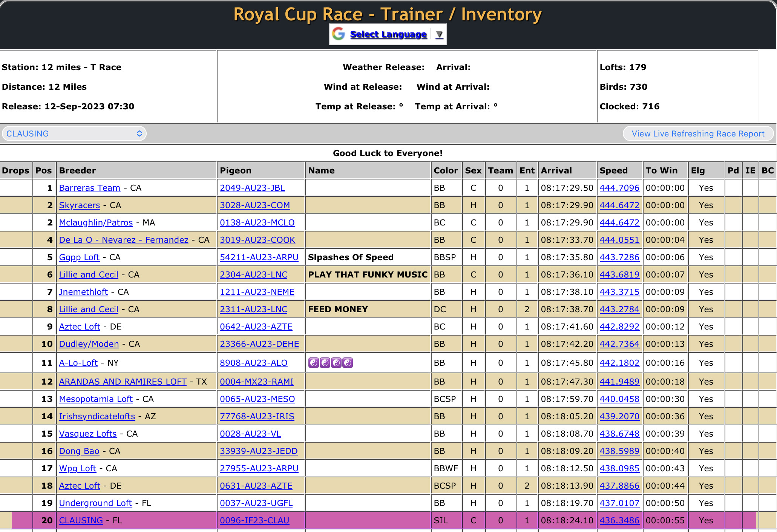Click the second purple yin-yang icon
777x532 pixels.
tap(325, 363)
